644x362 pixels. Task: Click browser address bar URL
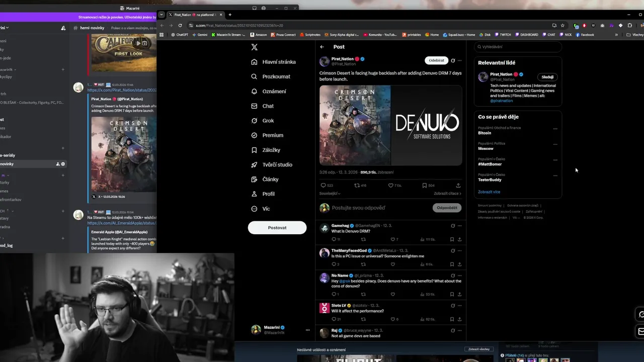239,25
